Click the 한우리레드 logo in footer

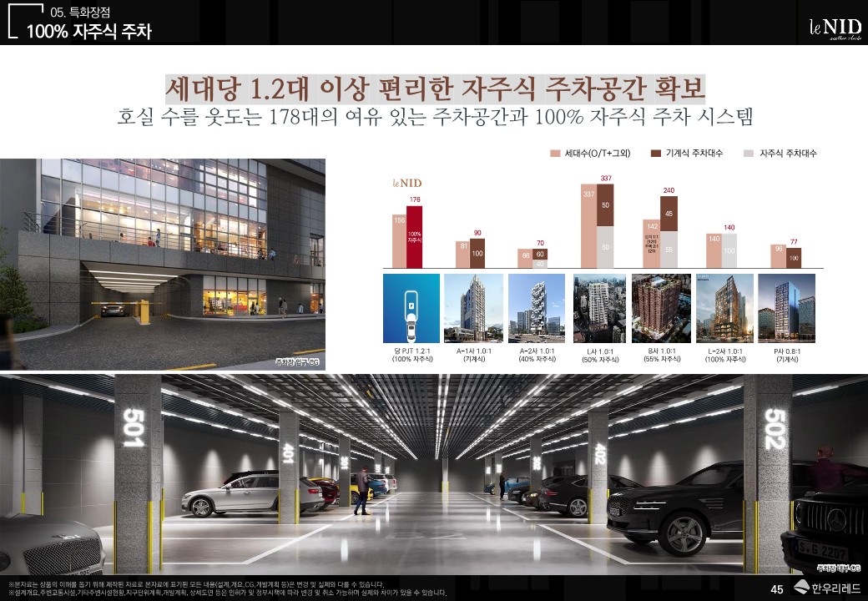(825, 588)
